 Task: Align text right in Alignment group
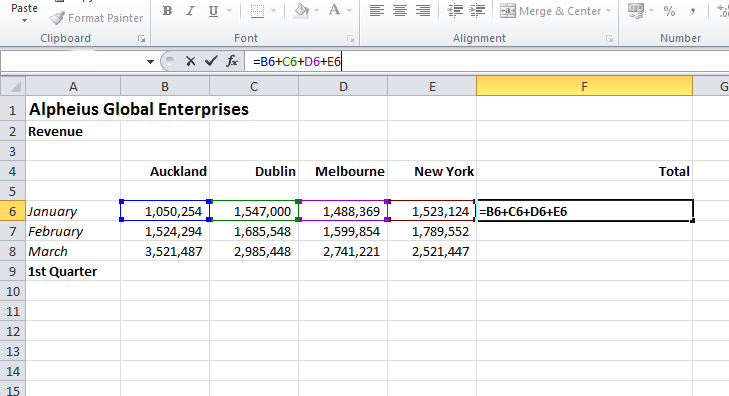pos(423,10)
